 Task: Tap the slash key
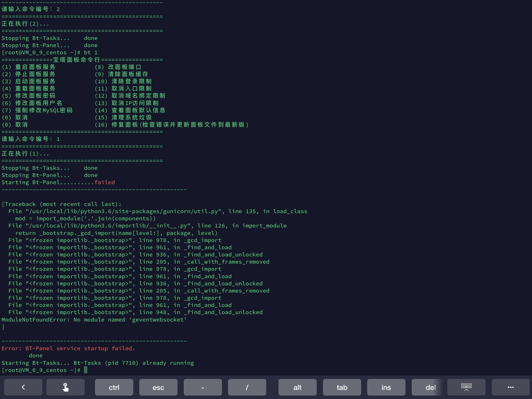click(x=247, y=387)
